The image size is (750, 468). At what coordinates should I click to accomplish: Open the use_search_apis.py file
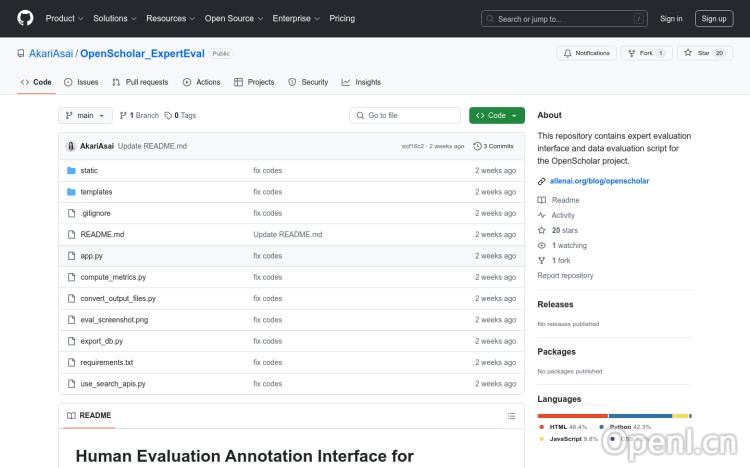(x=113, y=384)
